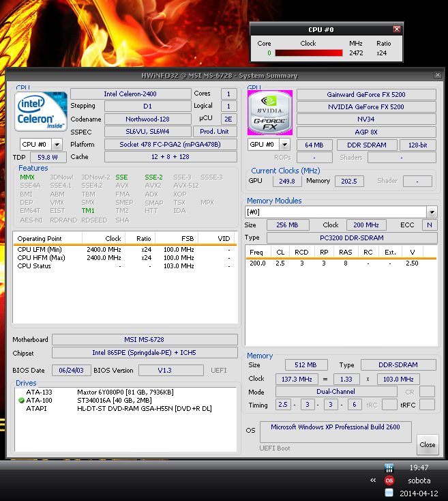This screenshot has width=448, height=501.
Task: Click the Stepping D1 field
Action: [148, 106]
